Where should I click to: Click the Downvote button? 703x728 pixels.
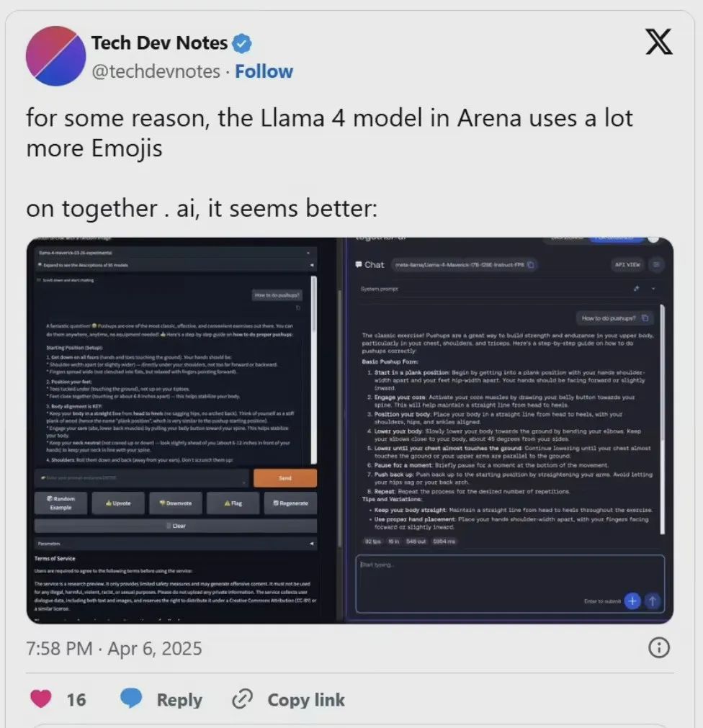coord(176,503)
